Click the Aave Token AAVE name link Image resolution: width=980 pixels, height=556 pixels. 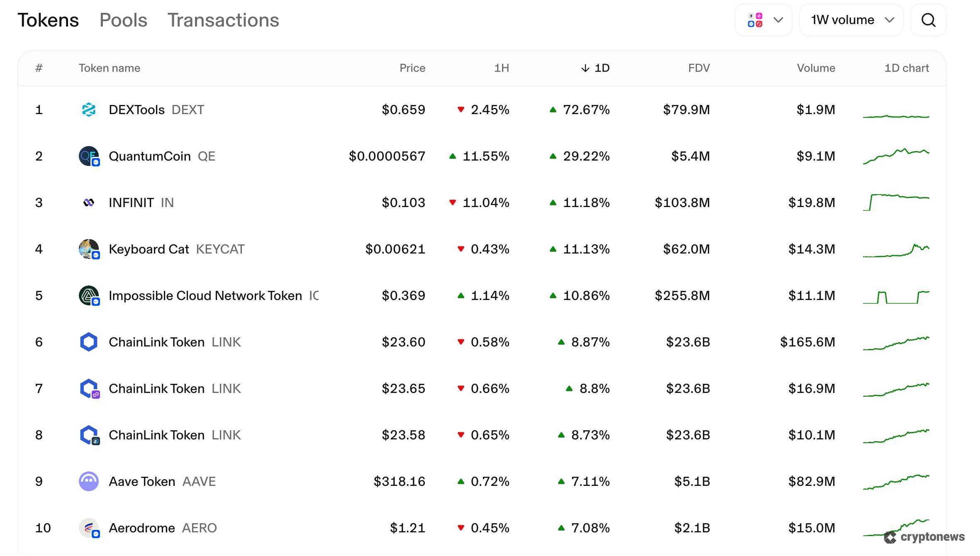(x=142, y=481)
